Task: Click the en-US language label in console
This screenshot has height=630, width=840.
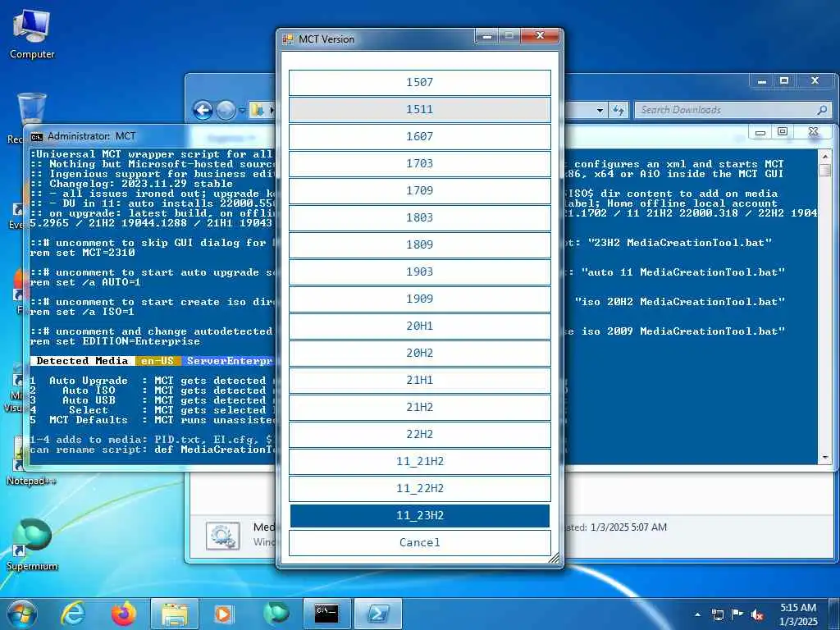Action: pos(157,361)
